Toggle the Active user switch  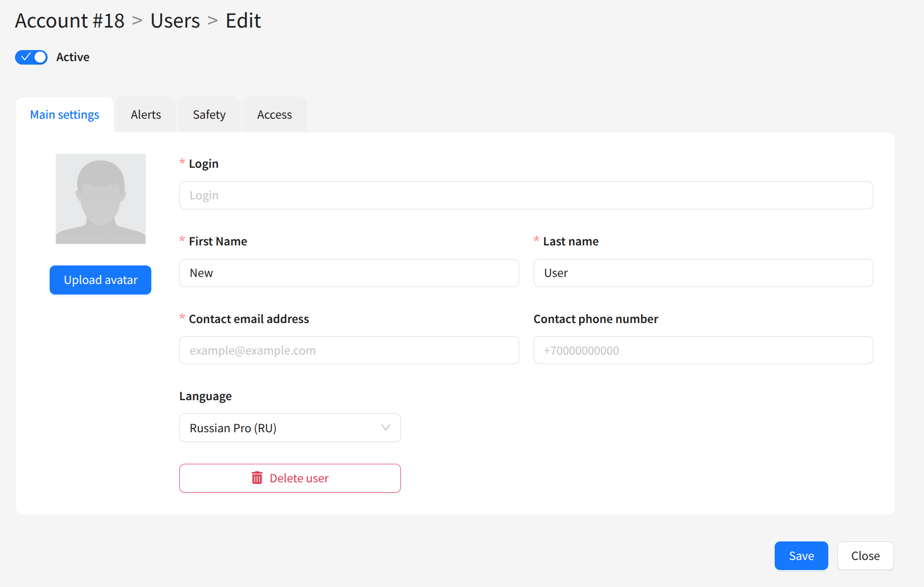point(31,58)
